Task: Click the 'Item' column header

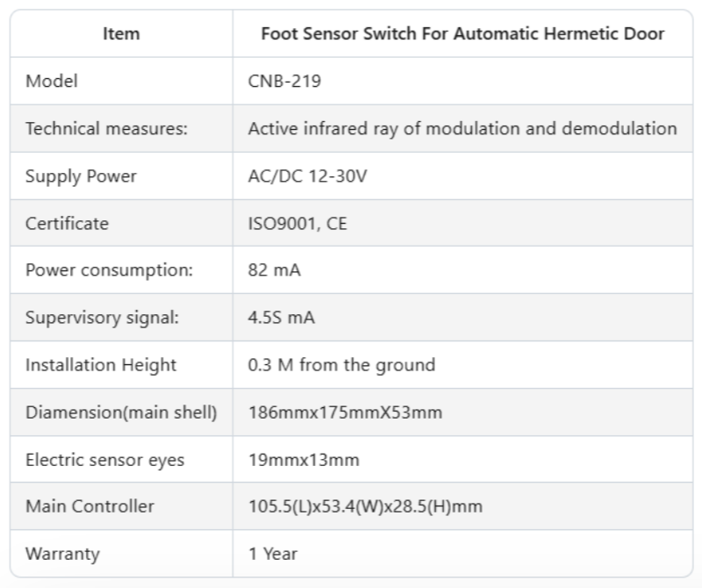Action: pyautogui.click(x=121, y=34)
